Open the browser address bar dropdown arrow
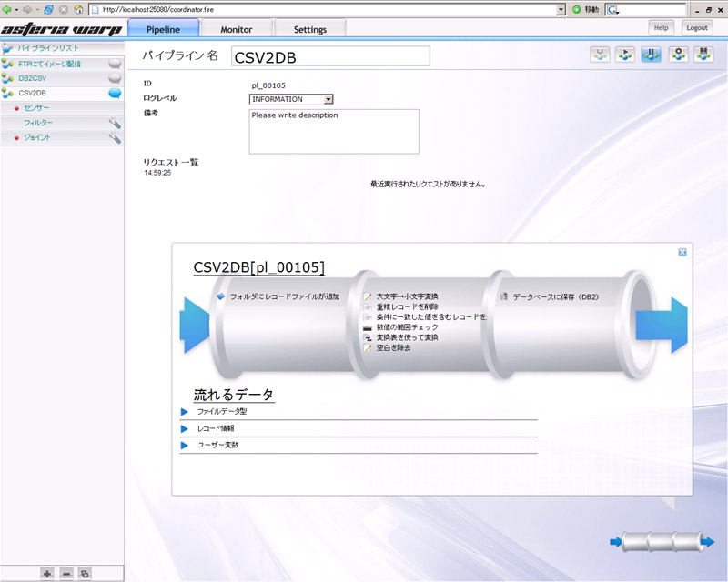 [561, 9]
